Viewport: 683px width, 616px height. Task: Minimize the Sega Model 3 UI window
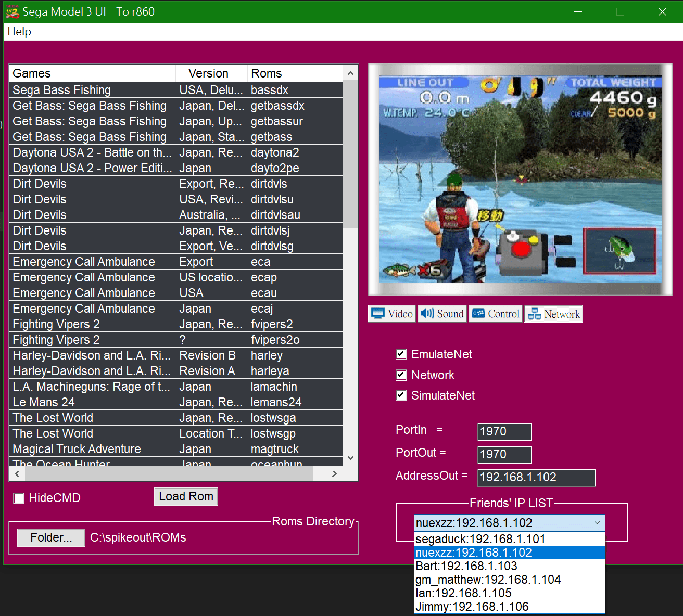pos(578,11)
